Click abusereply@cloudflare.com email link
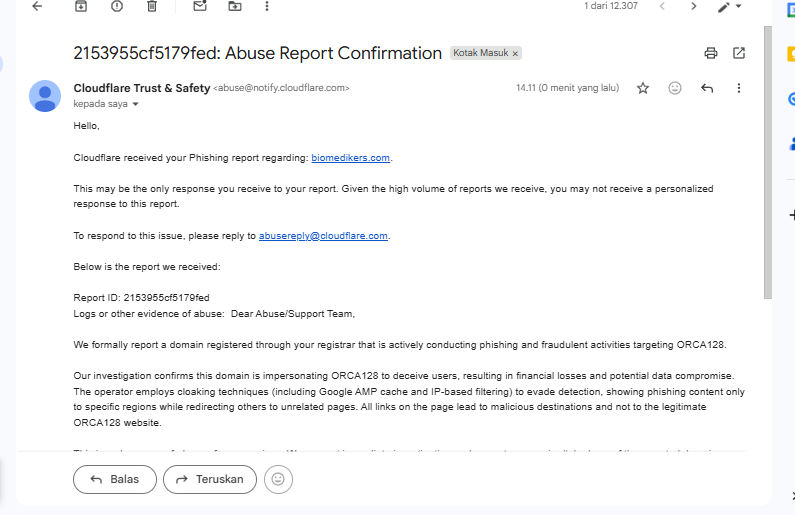The height and width of the screenshot is (515, 795). (323, 236)
